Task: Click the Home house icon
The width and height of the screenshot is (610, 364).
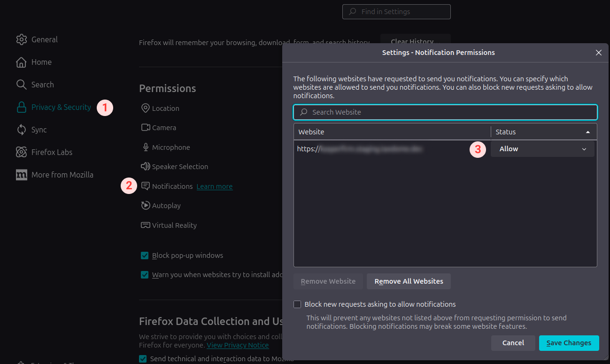Action: [21, 62]
